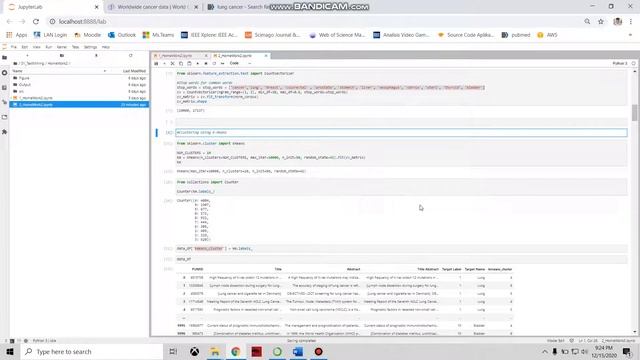Screen dimensions: 640x360
Task: Open Xbox app from taskbar
Action: [x=194, y=351]
